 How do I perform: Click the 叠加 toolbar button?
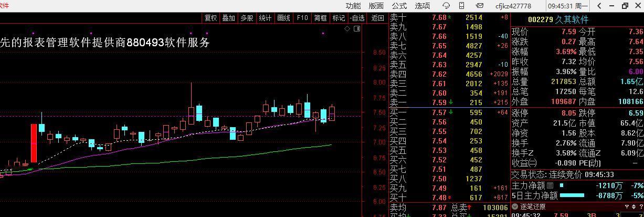229,18
